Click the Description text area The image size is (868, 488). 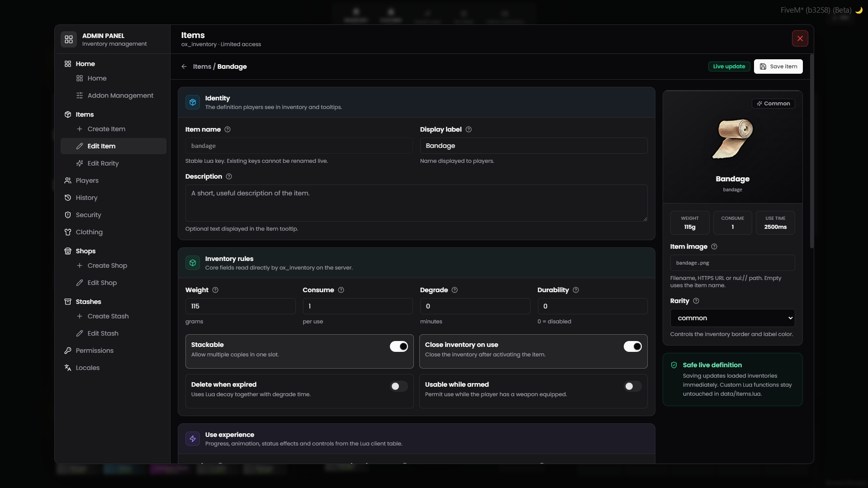(x=416, y=203)
